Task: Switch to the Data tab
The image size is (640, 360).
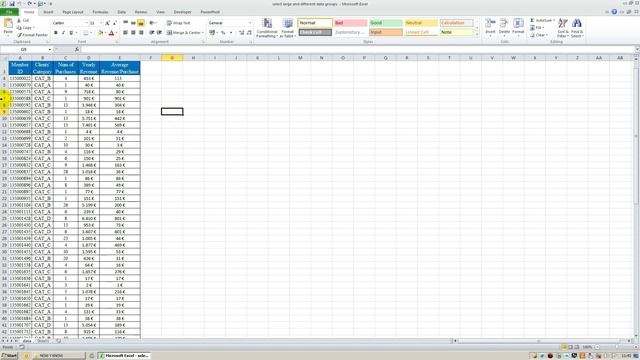Action: pyautogui.click(x=122, y=12)
